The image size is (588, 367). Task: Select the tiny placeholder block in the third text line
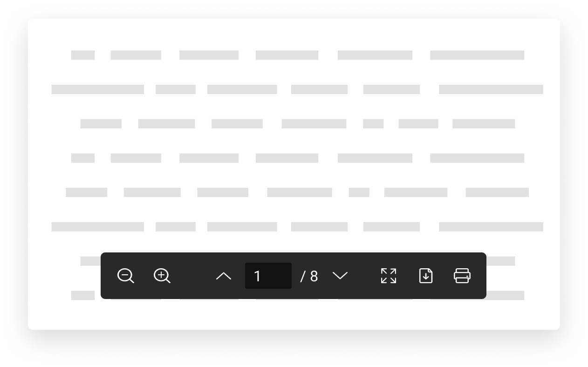373,124
